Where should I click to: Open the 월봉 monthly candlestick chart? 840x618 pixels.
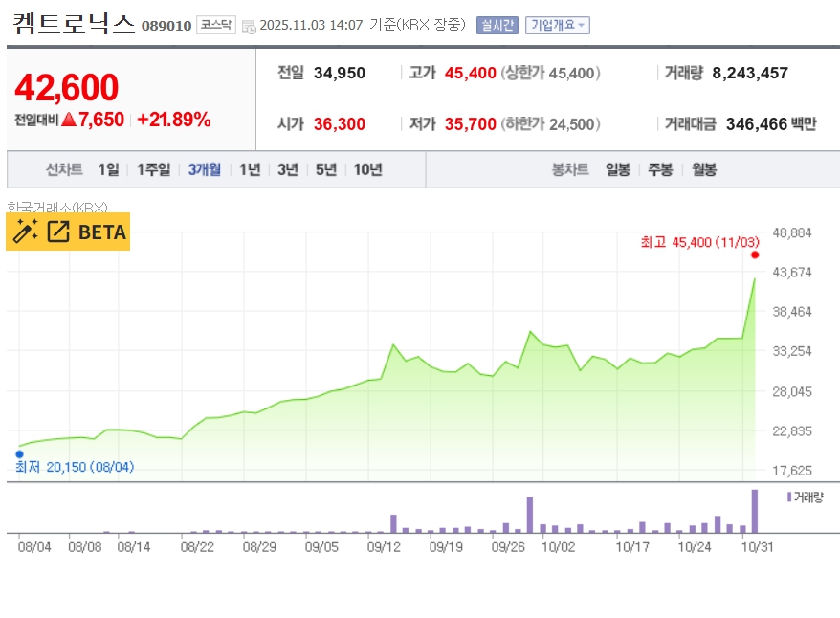(x=703, y=169)
